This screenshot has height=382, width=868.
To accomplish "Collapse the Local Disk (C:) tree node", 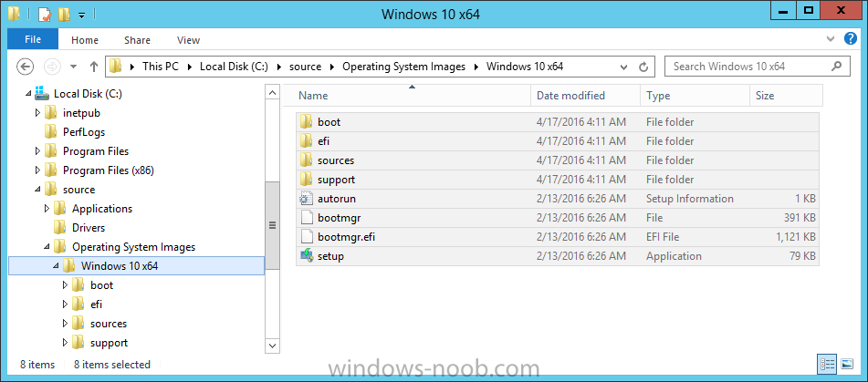I will [x=27, y=94].
